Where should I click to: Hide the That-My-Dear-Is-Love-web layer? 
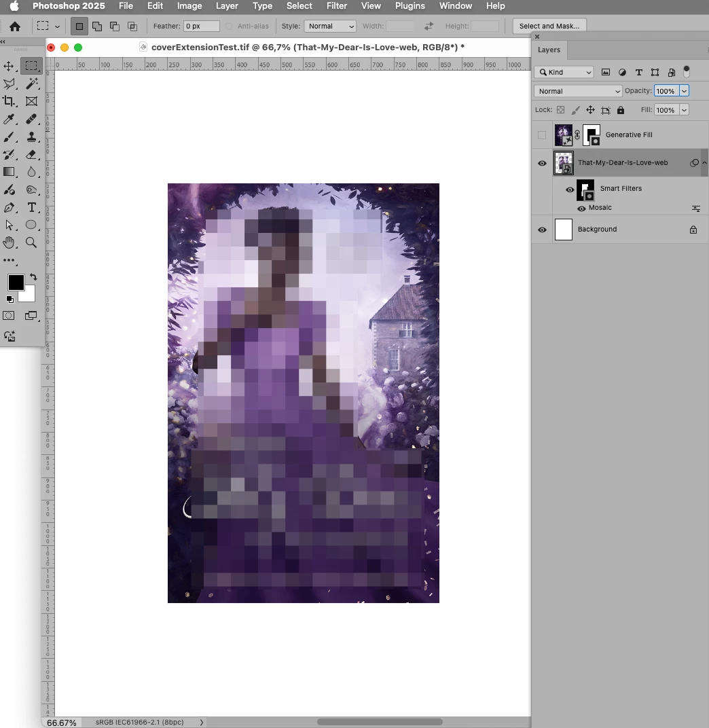tap(542, 164)
